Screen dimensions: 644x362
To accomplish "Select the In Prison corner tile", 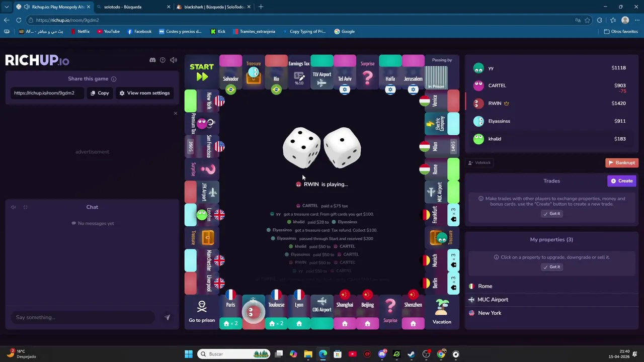I will (x=442, y=72).
